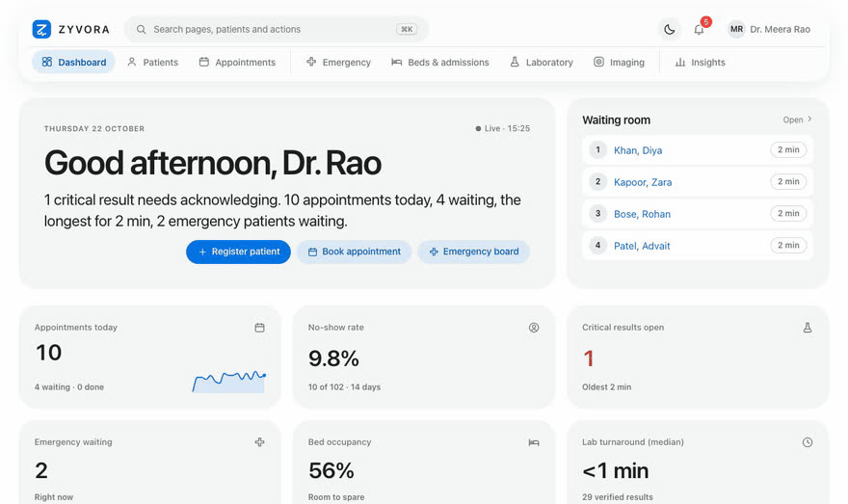Image resolution: width=848 pixels, height=504 pixels.
Task: Open the Insights tab
Action: coord(701,63)
